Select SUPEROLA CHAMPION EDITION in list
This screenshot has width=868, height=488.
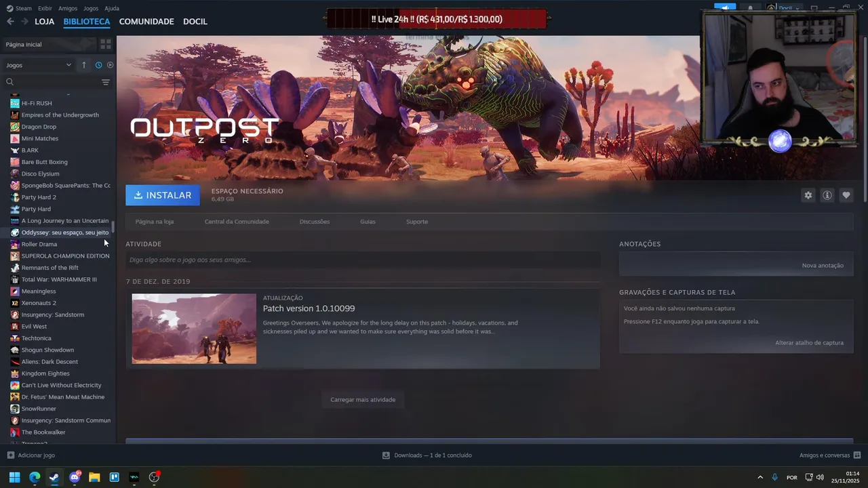coord(65,256)
